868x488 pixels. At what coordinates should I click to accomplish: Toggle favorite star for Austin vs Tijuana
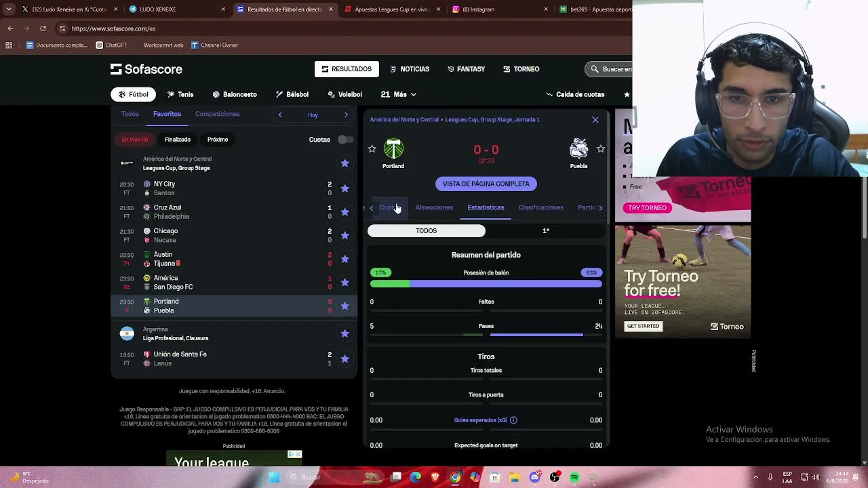tap(344, 259)
